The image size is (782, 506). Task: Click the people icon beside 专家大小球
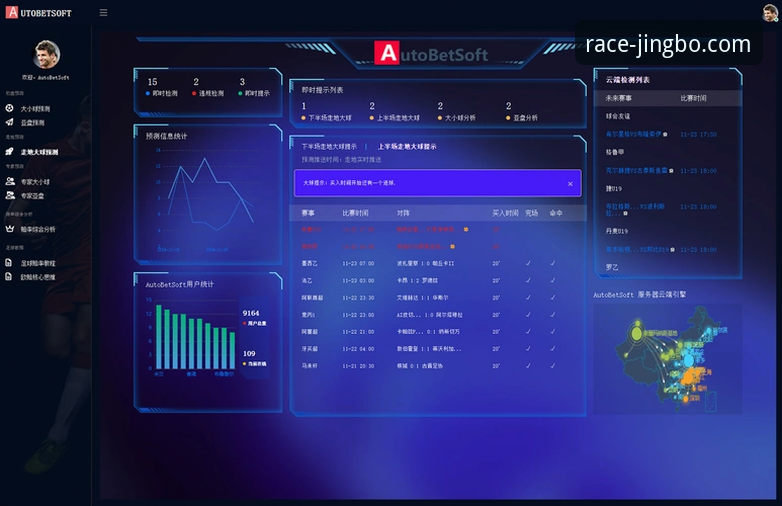click(10, 181)
